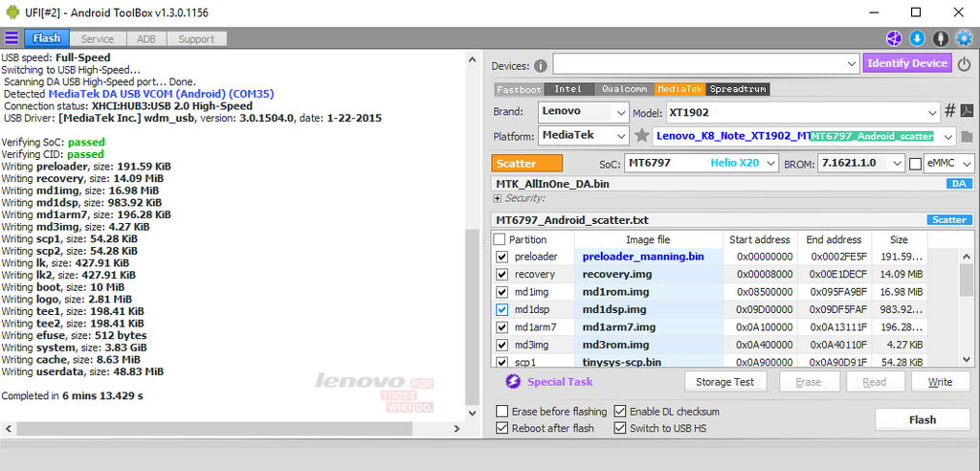
Task: Click the blue DA label button
Action: click(x=959, y=184)
